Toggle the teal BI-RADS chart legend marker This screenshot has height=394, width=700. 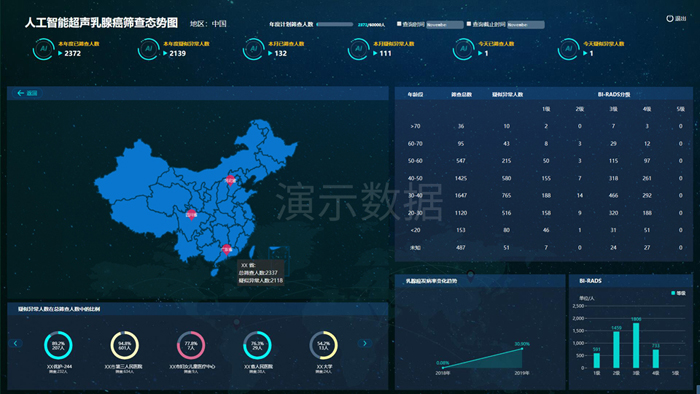673,293
